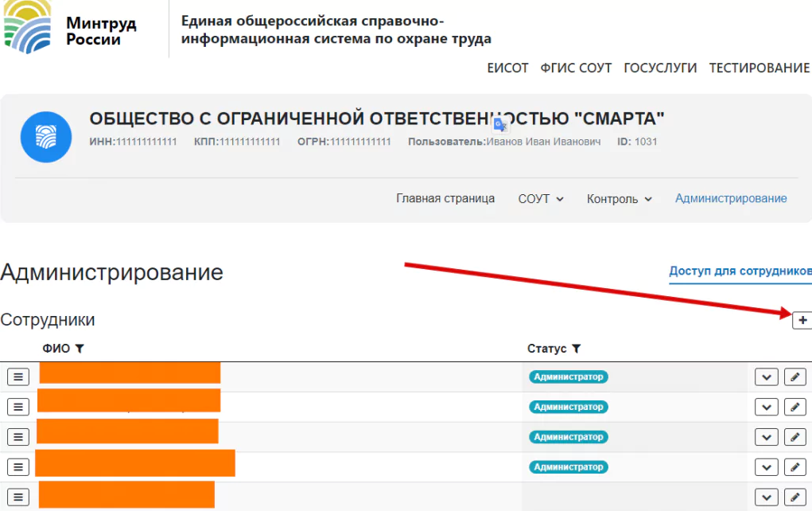Open the Статус column filter funnel

tap(576, 348)
